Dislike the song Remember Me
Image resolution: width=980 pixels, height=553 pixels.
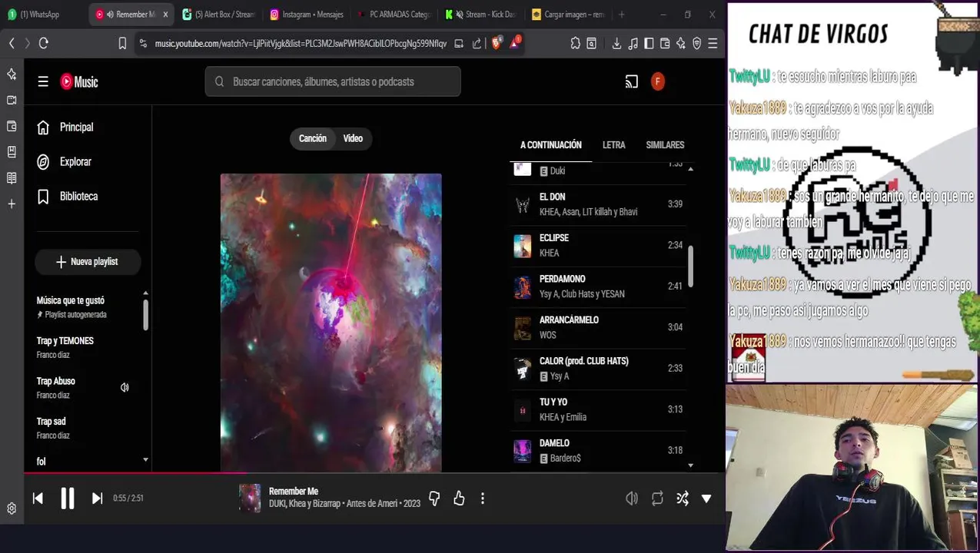434,498
